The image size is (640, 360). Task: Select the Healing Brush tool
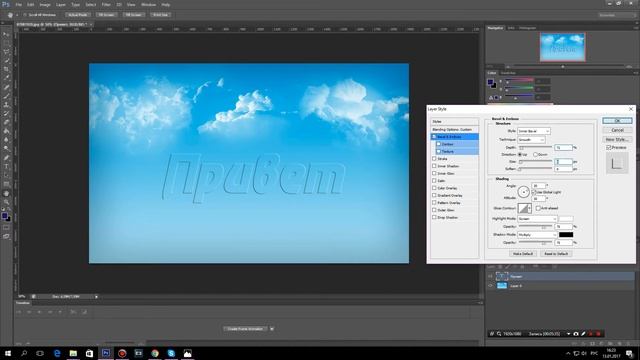point(6,87)
